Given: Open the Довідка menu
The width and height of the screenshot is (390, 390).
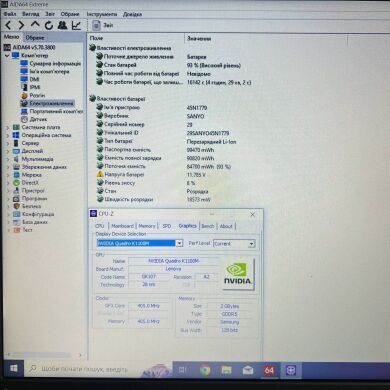Looking at the screenshot, I should [132, 14].
